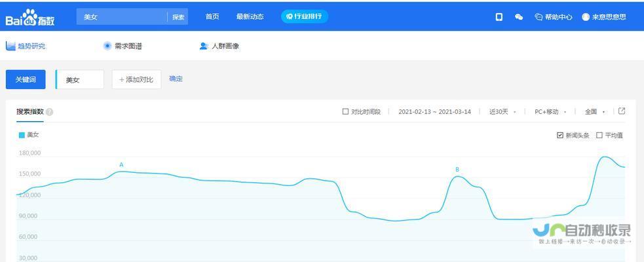Enable the 平均值 checkbox
This screenshot has height=262, width=644.
click(599, 135)
